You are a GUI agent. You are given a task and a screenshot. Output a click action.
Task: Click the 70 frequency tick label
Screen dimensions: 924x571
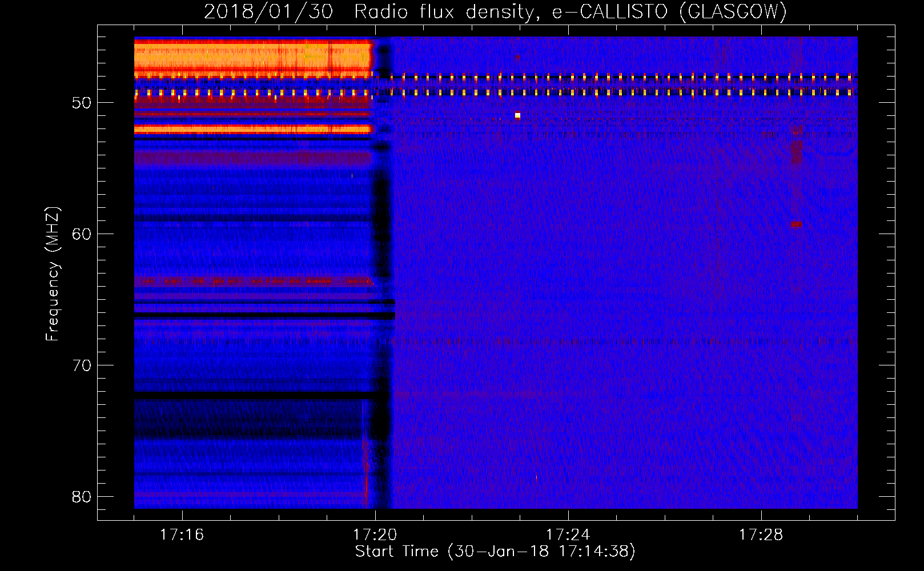click(x=82, y=365)
